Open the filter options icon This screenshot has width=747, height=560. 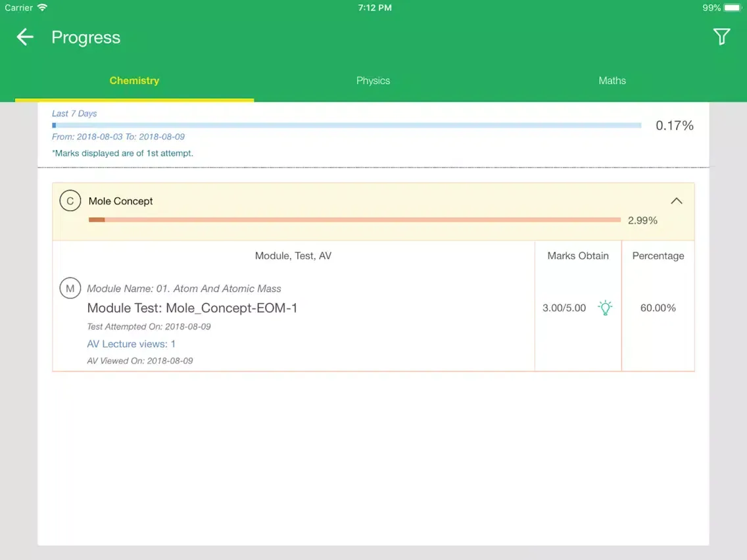(721, 37)
